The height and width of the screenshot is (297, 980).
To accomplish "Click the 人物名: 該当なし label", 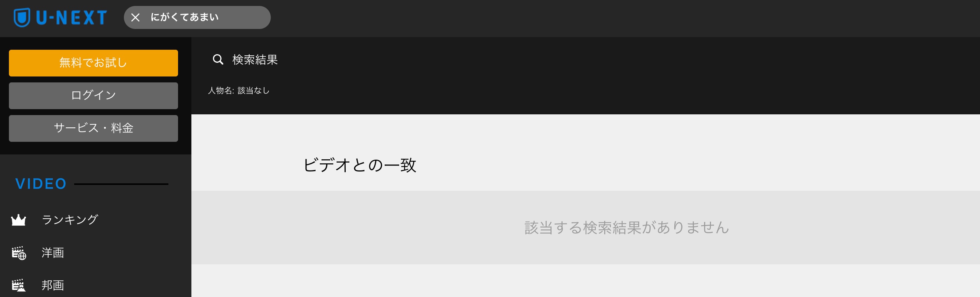I will (239, 91).
